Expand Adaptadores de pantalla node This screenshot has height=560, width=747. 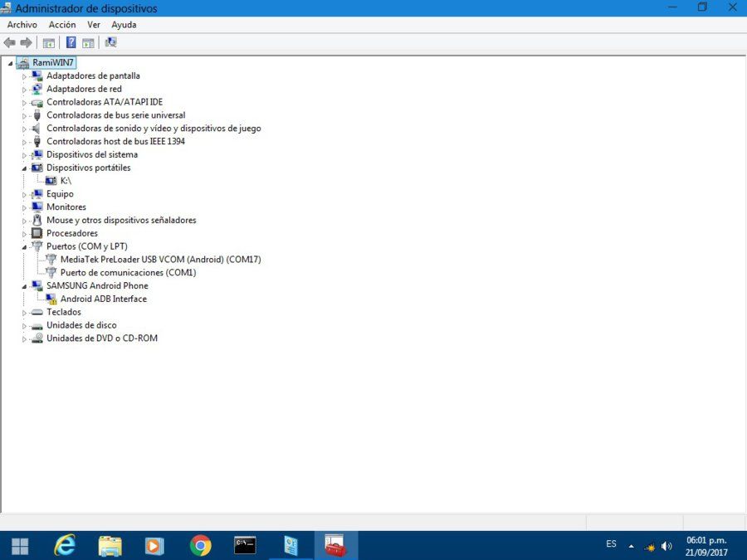[x=24, y=76]
